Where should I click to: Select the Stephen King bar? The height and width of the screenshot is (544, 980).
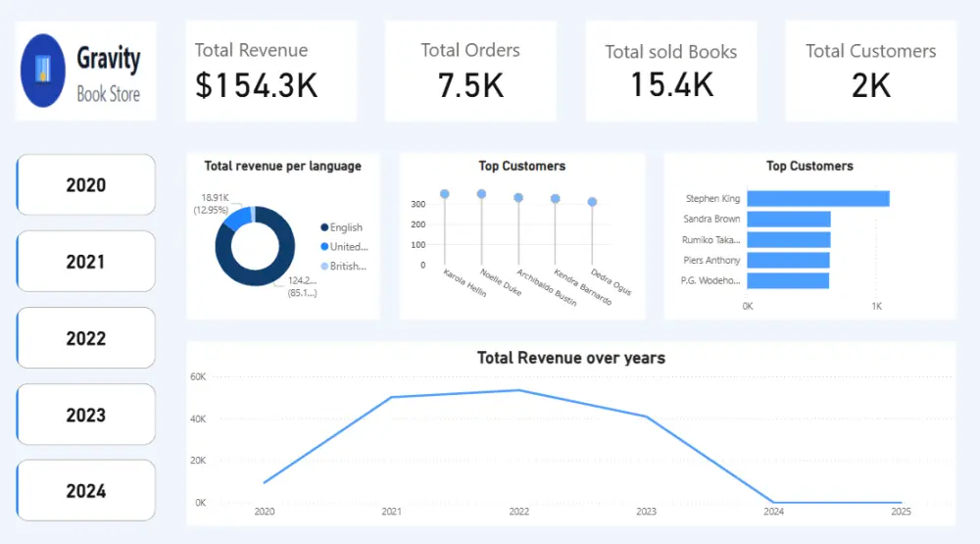pyautogui.click(x=818, y=199)
